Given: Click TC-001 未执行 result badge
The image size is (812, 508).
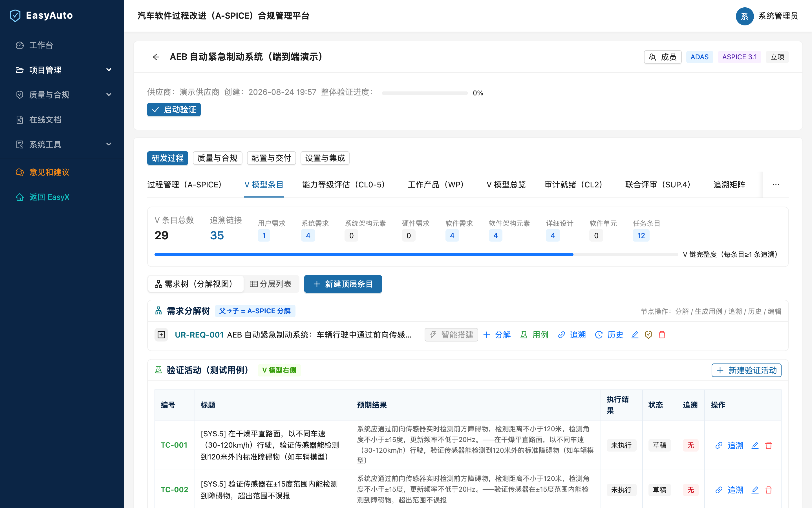Looking at the screenshot, I should tap(621, 446).
